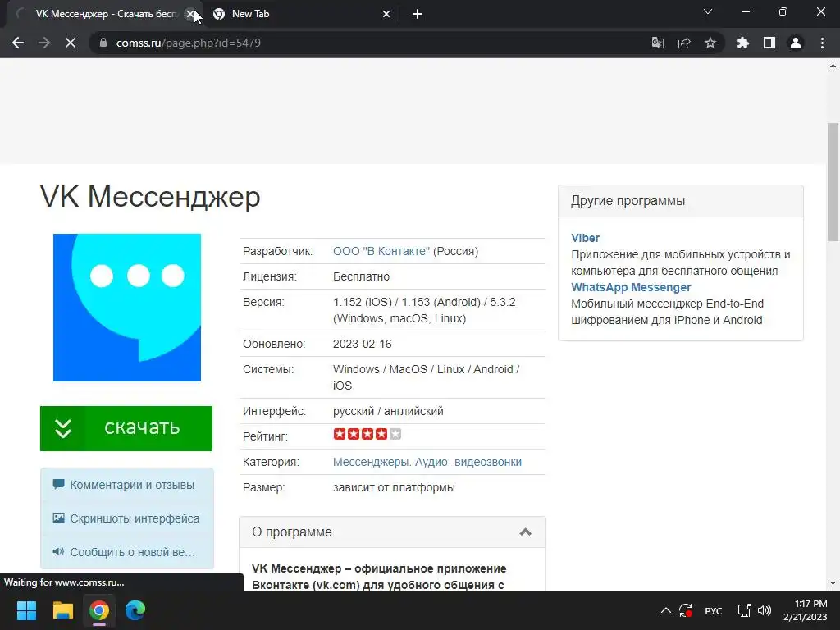Click the share page icon
This screenshot has height=630, width=840.
[684, 43]
